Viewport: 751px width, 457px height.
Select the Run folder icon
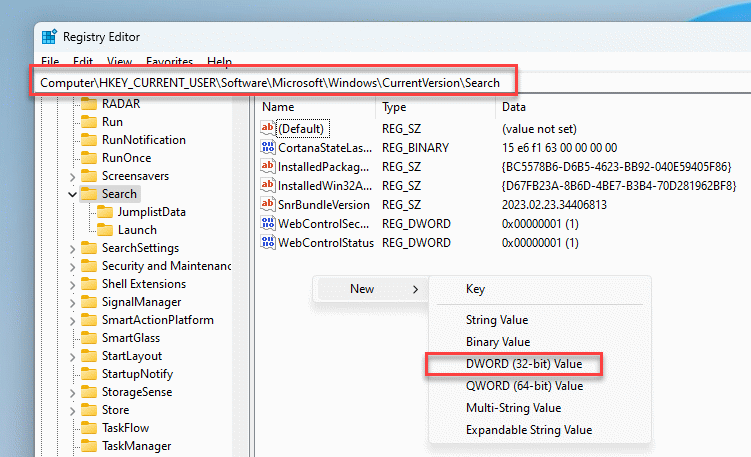pyautogui.click(x=89, y=122)
